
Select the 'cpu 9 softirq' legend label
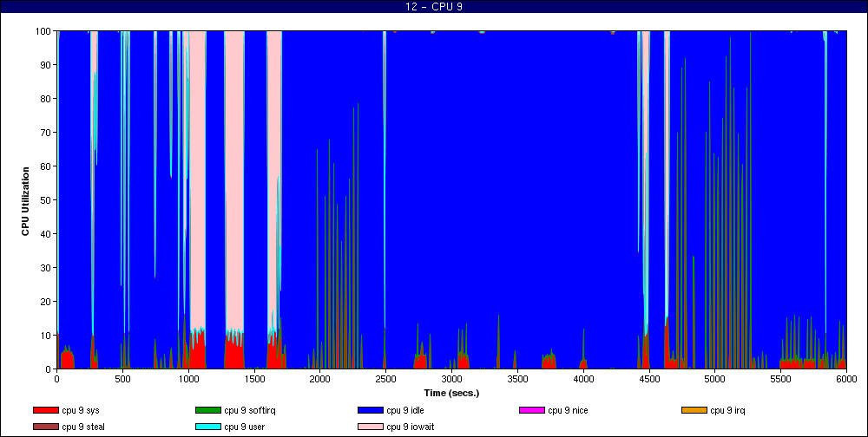[x=248, y=410]
